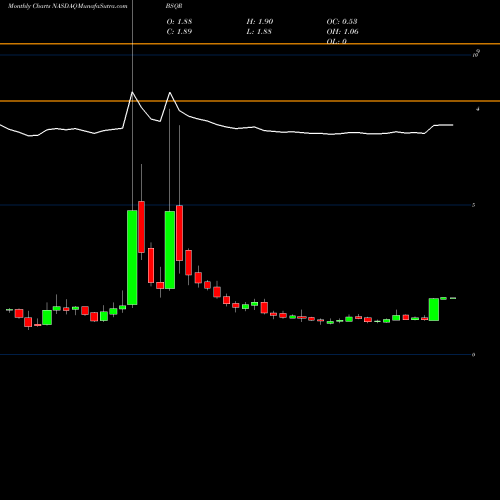Click the "Monthly Charts NASDAQ MunafaSutra.com" title text
This screenshot has height=500, width=500.
pyautogui.click(x=68, y=6)
